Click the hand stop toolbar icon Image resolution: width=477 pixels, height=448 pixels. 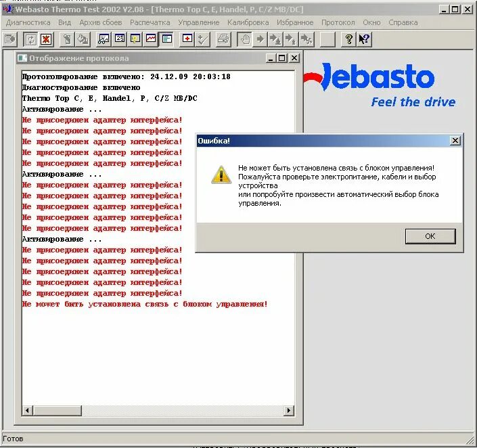[x=245, y=39]
